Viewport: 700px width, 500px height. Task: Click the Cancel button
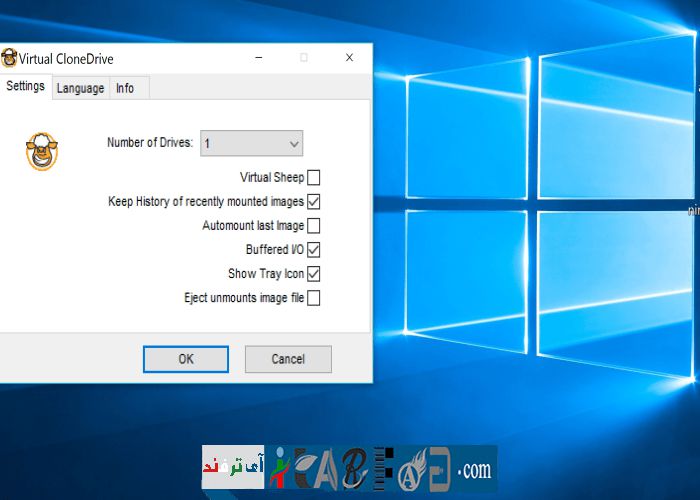pos(288,359)
